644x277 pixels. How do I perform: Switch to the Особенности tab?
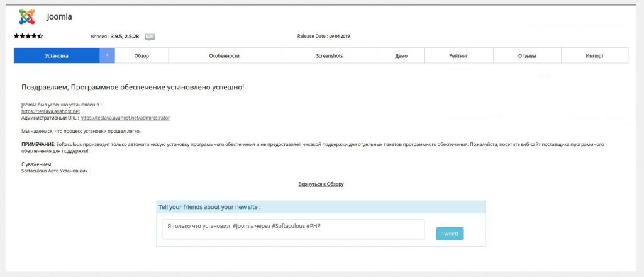pos(225,56)
